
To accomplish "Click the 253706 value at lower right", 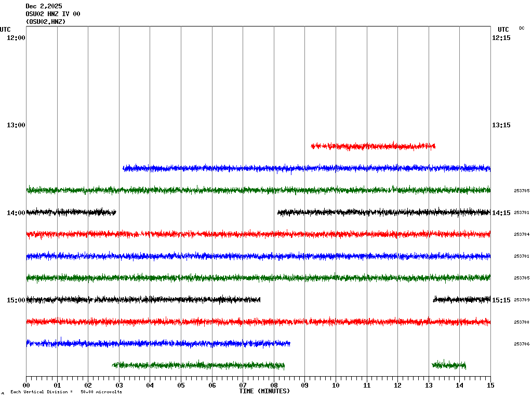I will point(522,343).
